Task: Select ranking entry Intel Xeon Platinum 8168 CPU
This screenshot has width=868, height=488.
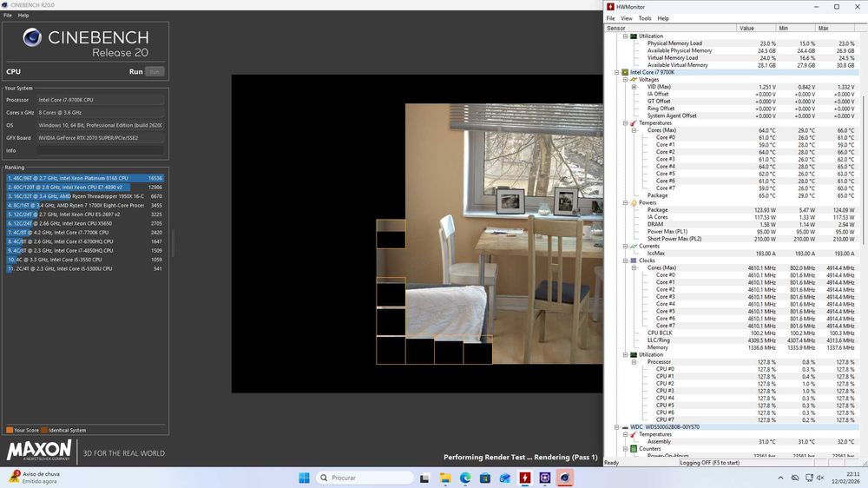Action: click(85, 178)
